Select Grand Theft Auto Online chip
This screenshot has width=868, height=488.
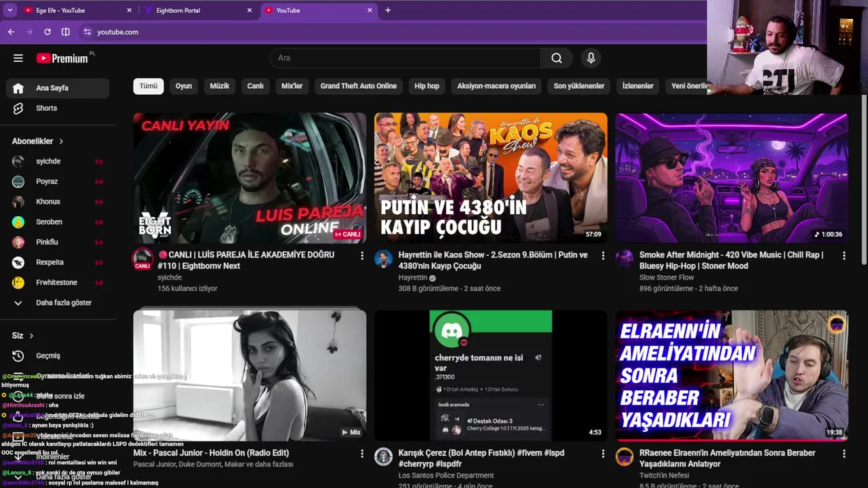point(359,86)
